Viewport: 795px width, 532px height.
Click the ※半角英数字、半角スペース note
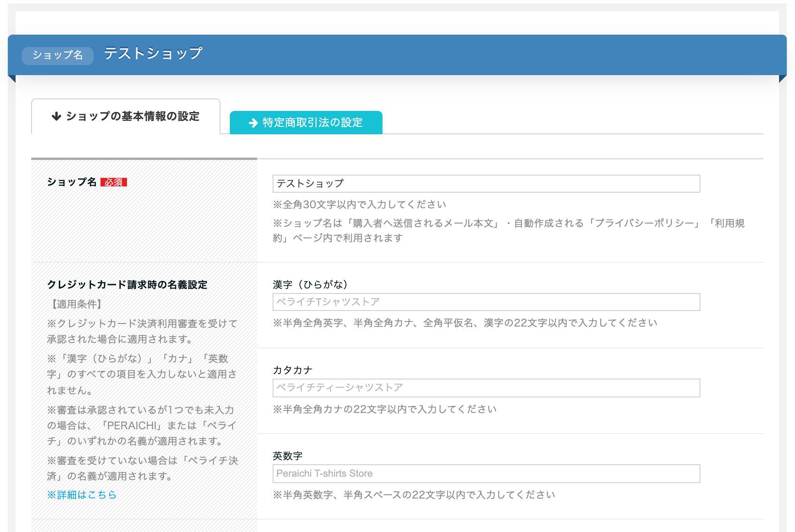click(x=414, y=495)
